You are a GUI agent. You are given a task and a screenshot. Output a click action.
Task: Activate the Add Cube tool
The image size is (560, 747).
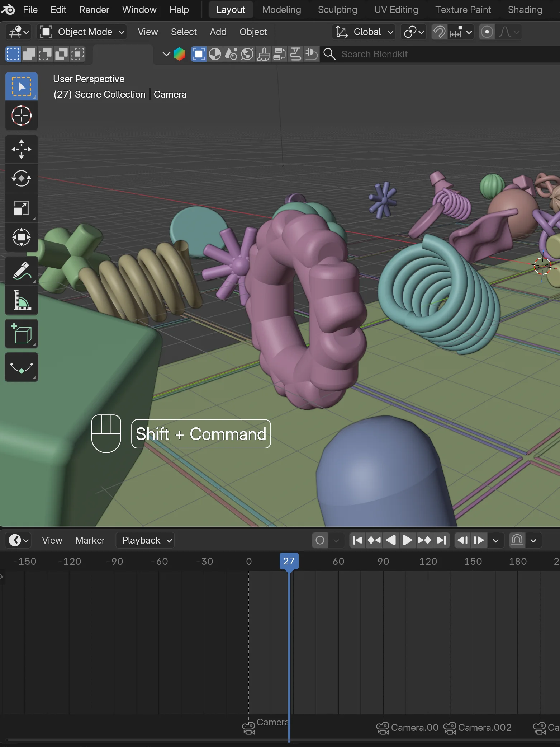[22, 334]
